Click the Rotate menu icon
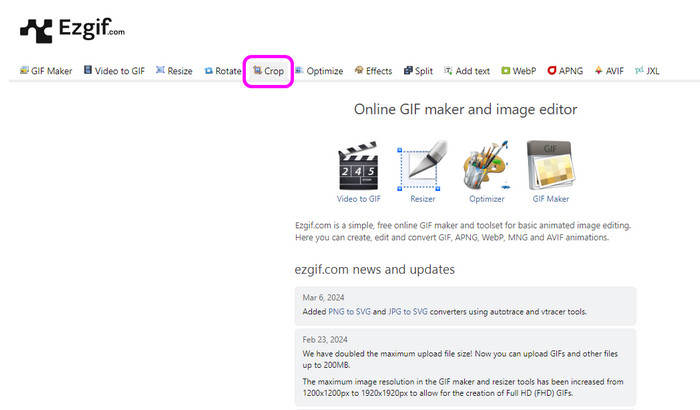Viewport: 700px width, 410px height. (x=208, y=71)
